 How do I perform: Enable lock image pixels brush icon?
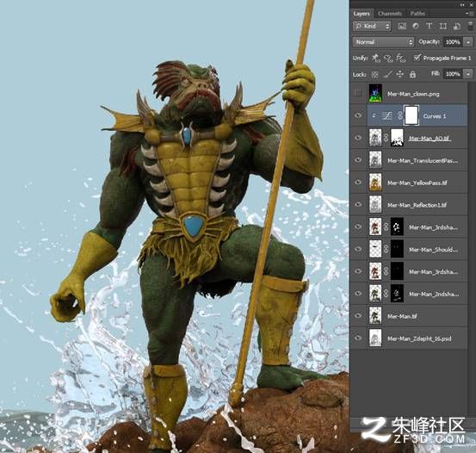[387, 74]
